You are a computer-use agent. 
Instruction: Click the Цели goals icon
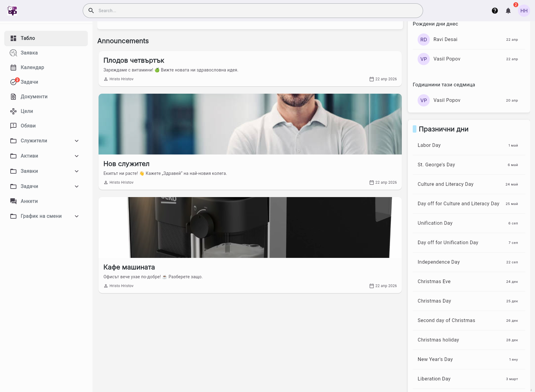(13, 111)
